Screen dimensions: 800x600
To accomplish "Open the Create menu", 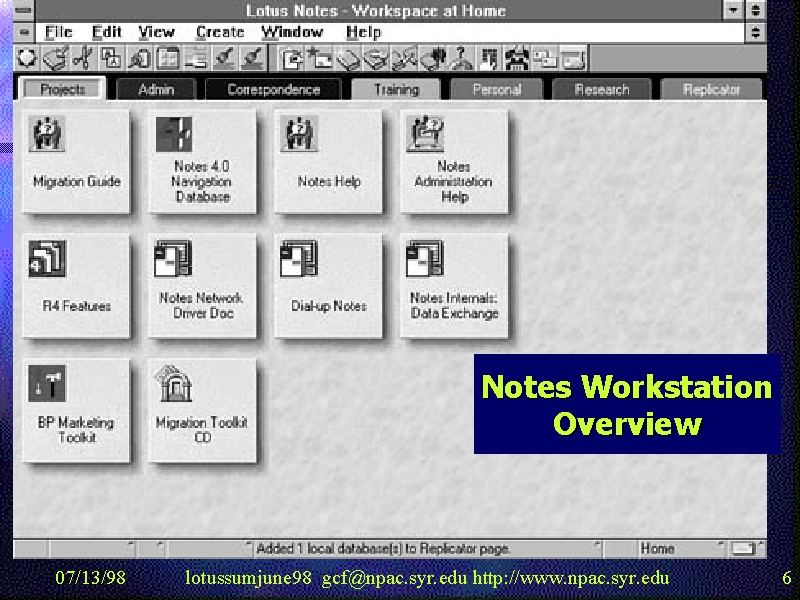I will (220, 32).
